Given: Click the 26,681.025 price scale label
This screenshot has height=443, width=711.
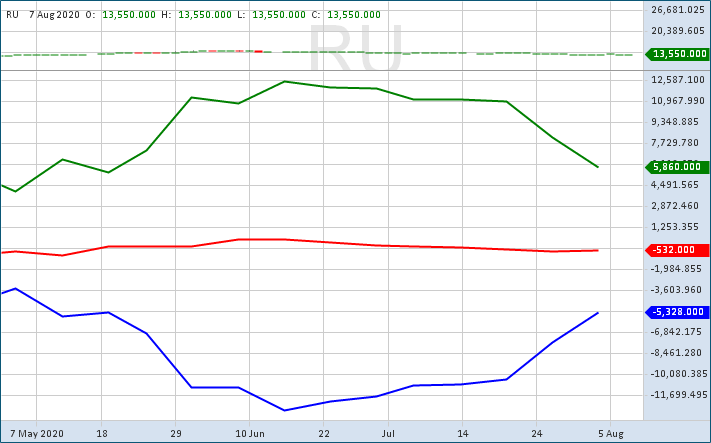Looking at the screenshot, I should pos(678,10).
